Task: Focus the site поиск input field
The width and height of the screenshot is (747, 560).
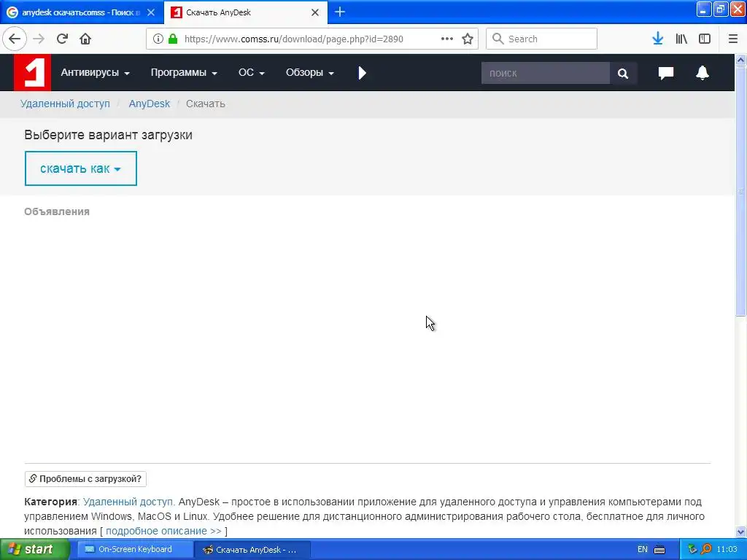Action: tap(546, 73)
